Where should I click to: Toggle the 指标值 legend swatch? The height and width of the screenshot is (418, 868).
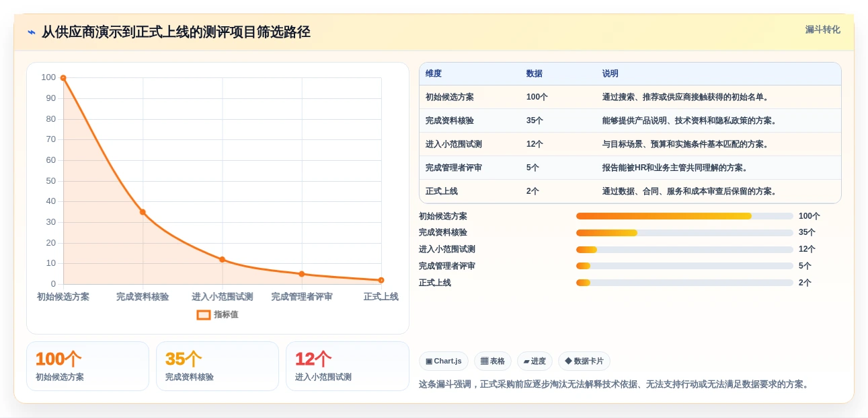click(x=204, y=314)
